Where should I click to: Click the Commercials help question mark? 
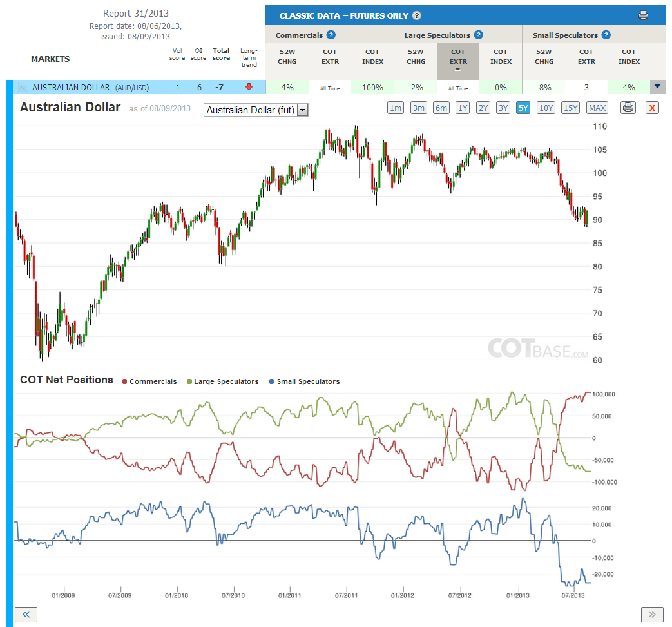click(x=331, y=35)
